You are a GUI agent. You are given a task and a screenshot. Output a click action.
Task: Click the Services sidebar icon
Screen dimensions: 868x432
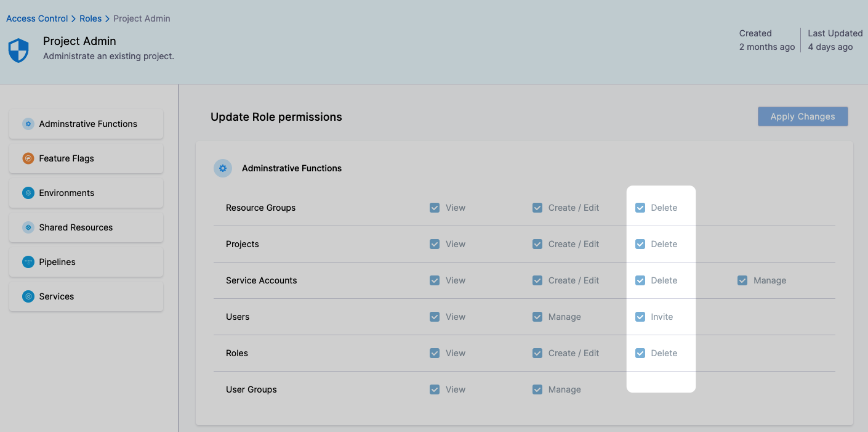click(28, 296)
